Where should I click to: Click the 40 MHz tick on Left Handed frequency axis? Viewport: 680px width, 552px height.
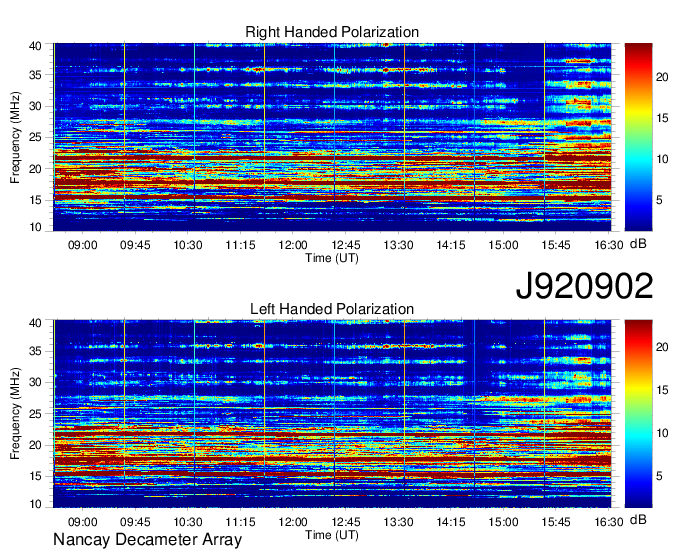tap(36, 323)
